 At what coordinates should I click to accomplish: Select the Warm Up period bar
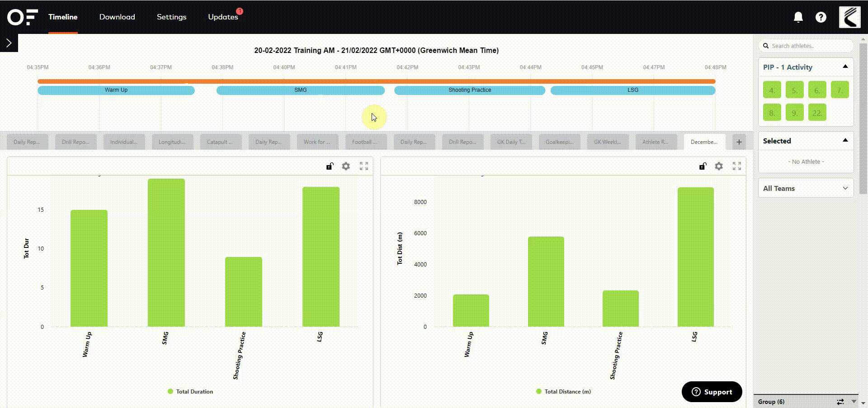point(116,90)
